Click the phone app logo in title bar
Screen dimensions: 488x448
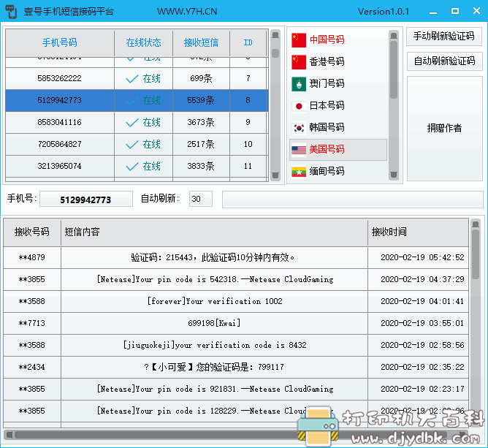click(11, 12)
